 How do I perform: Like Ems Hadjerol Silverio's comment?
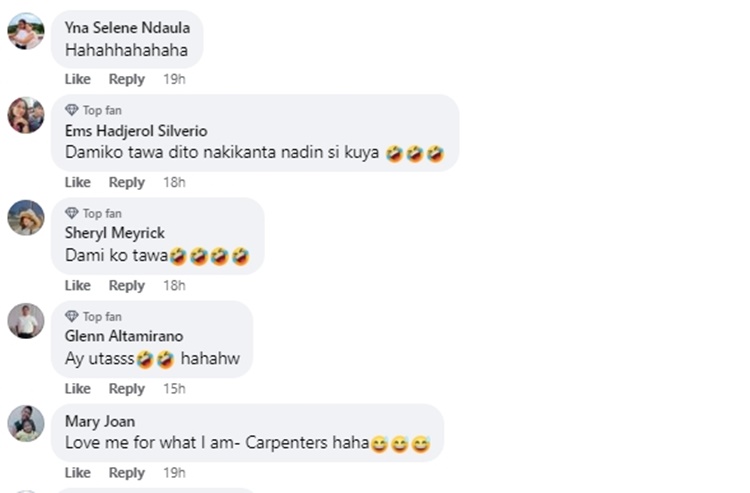click(77, 182)
